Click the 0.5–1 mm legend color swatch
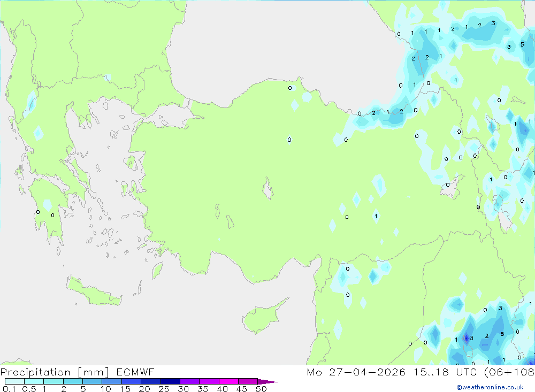Screen dimensions: 535x392 [34, 381]
